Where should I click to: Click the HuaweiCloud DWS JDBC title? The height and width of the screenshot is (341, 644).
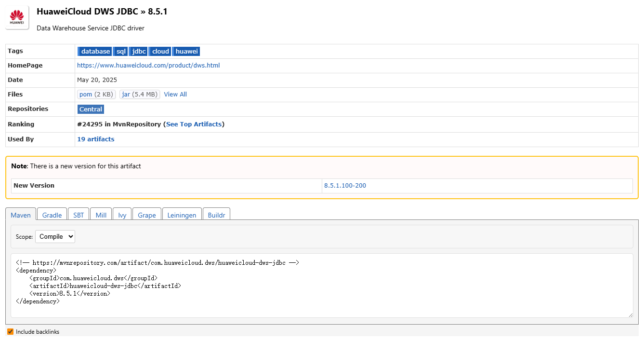(x=88, y=12)
